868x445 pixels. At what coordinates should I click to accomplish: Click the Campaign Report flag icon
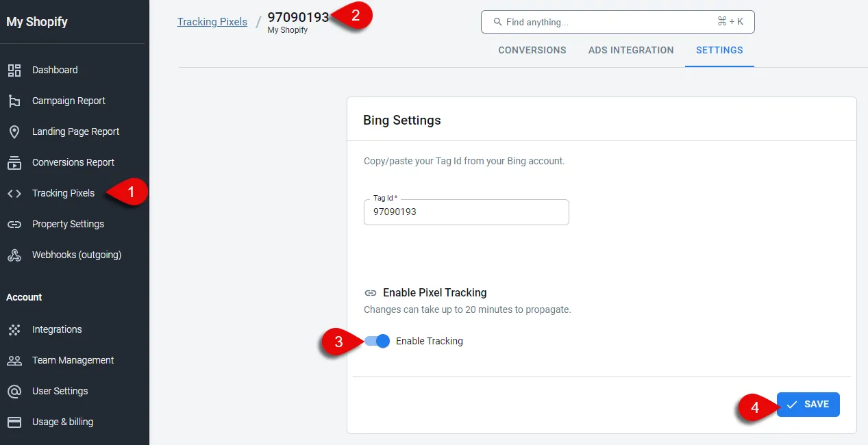pos(14,101)
